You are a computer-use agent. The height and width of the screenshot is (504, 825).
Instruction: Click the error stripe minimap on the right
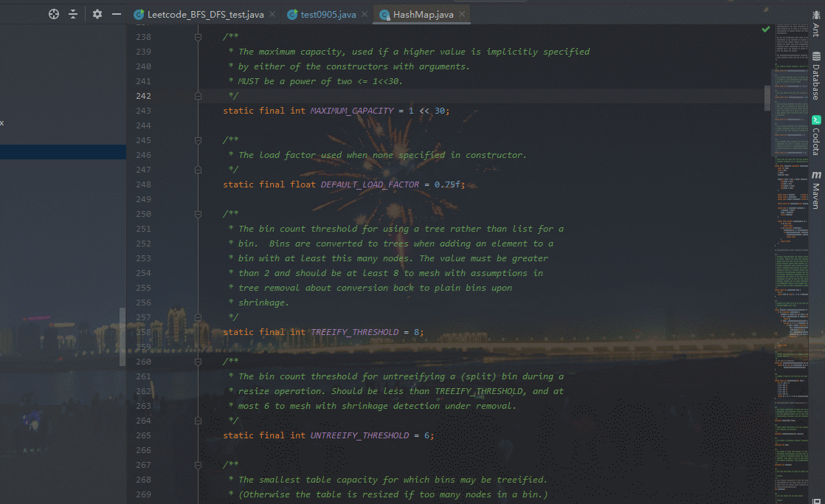click(x=791, y=263)
